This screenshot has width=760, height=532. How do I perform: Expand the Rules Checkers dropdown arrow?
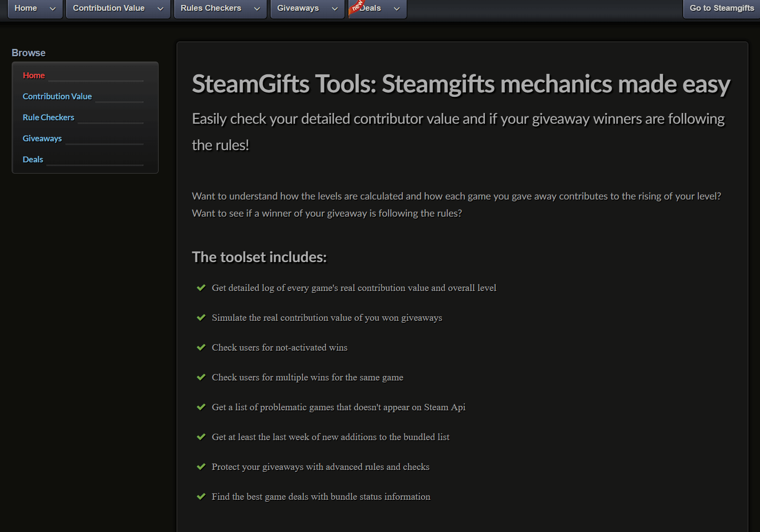point(257,8)
